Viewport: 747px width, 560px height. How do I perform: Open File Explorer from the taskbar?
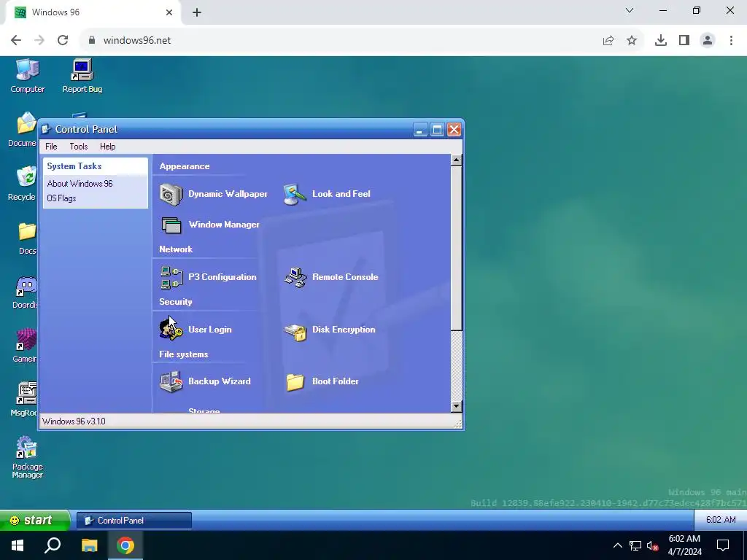click(x=89, y=545)
